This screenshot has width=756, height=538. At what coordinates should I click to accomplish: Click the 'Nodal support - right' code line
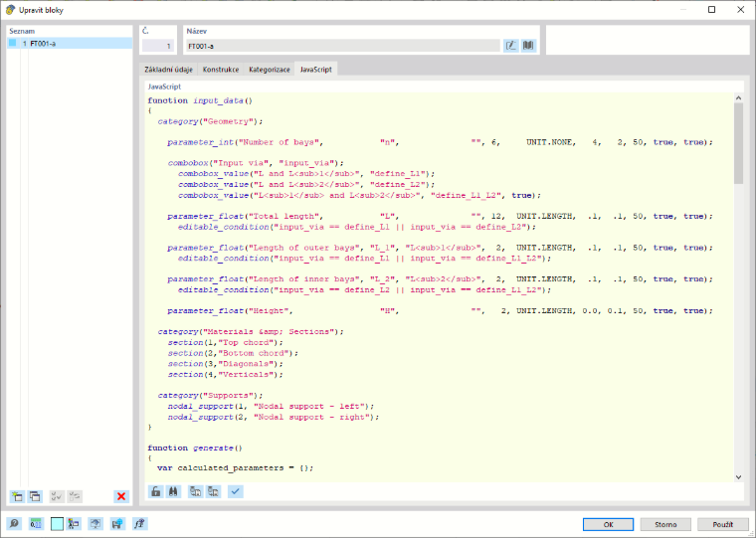tap(274, 417)
